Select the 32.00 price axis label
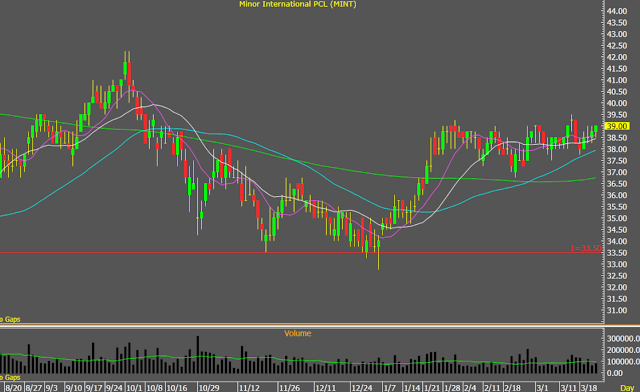Screen dimensions: 640x392 point(617,287)
